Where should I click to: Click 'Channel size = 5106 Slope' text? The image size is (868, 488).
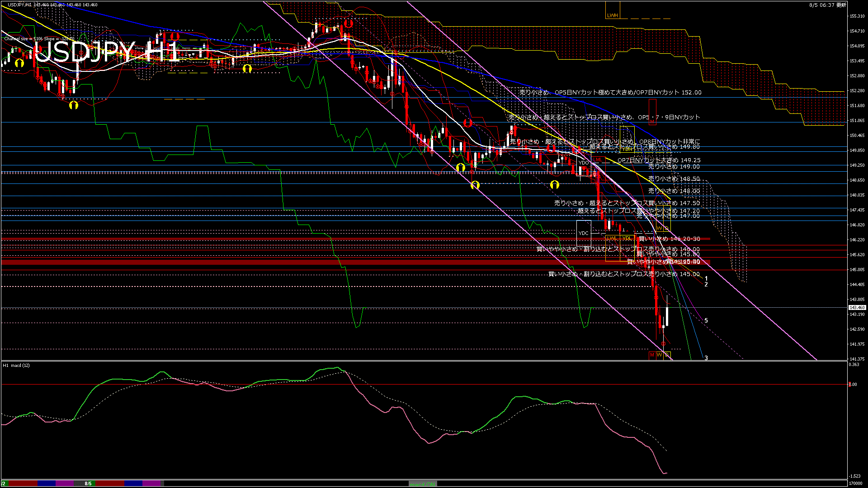click(x=39, y=39)
